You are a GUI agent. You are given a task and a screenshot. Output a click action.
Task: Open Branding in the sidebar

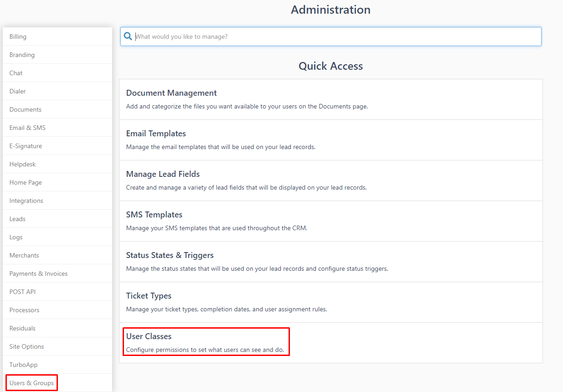(57, 55)
